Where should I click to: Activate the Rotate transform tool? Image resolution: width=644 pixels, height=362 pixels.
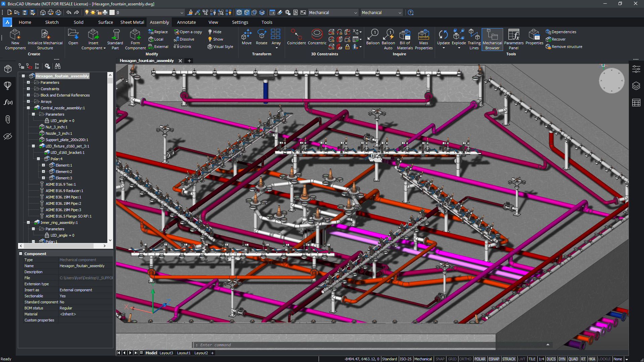[262, 37]
